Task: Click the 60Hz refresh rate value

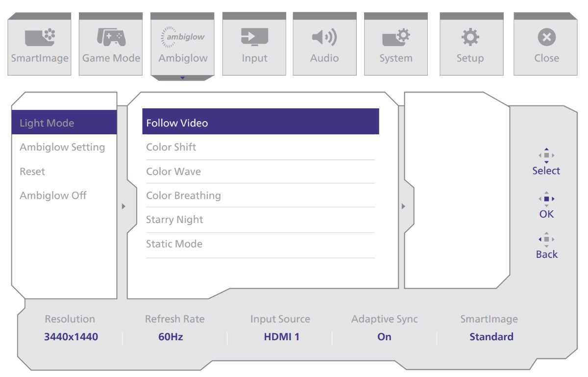Action: (x=171, y=337)
